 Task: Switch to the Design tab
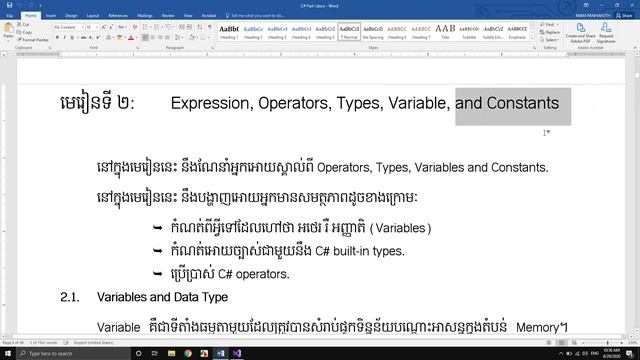pos(71,16)
